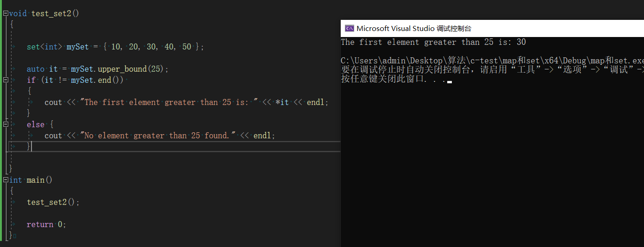
Task: Click the "auto" keyword
Action: [x=36, y=69]
